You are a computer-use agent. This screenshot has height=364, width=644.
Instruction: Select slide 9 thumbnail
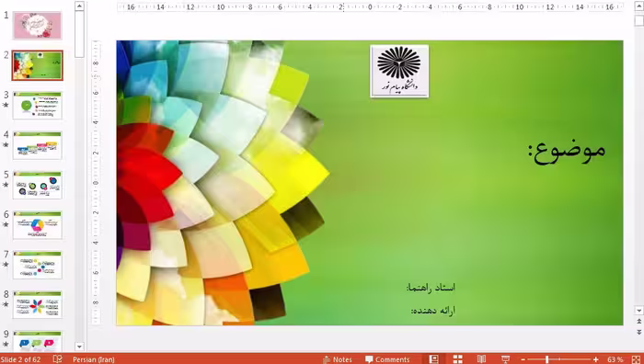[37, 341]
